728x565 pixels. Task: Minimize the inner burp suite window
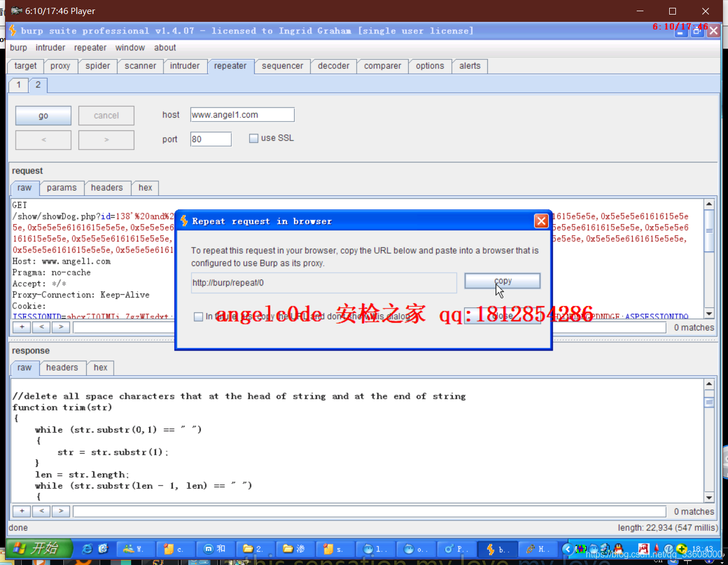pyautogui.click(x=680, y=32)
